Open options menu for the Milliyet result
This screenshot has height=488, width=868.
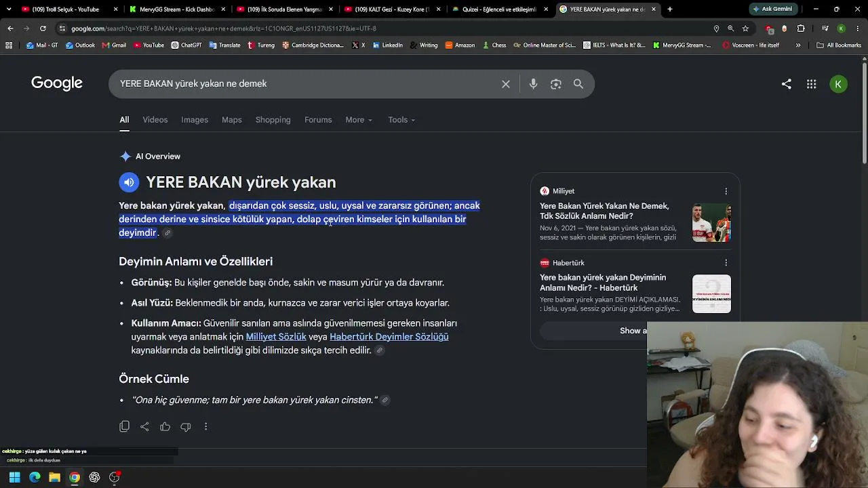[x=726, y=191]
